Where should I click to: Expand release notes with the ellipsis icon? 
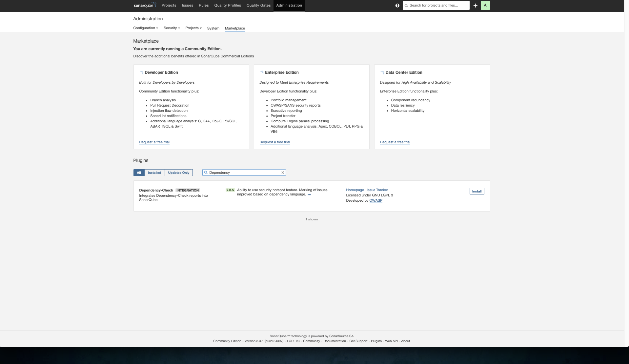[309, 195]
